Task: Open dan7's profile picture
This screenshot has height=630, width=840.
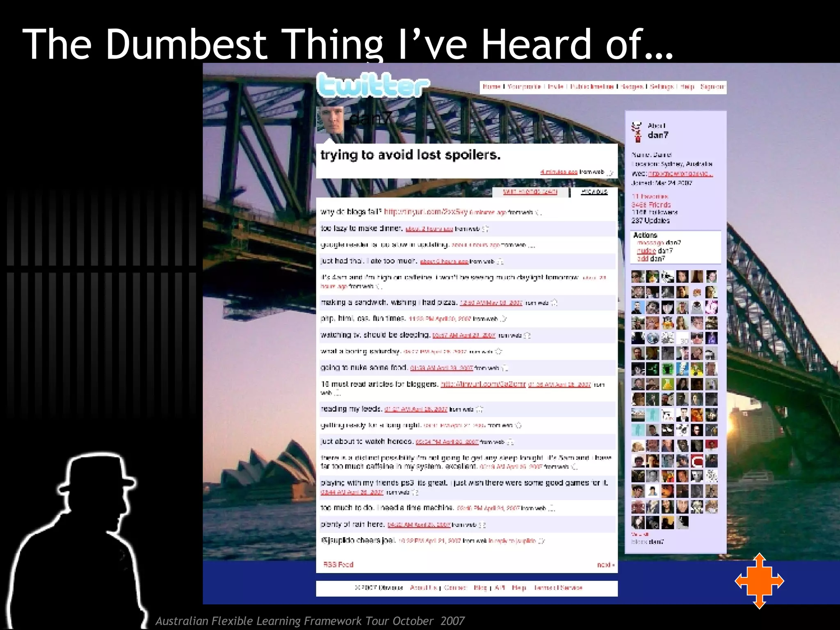Action: tap(330, 120)
